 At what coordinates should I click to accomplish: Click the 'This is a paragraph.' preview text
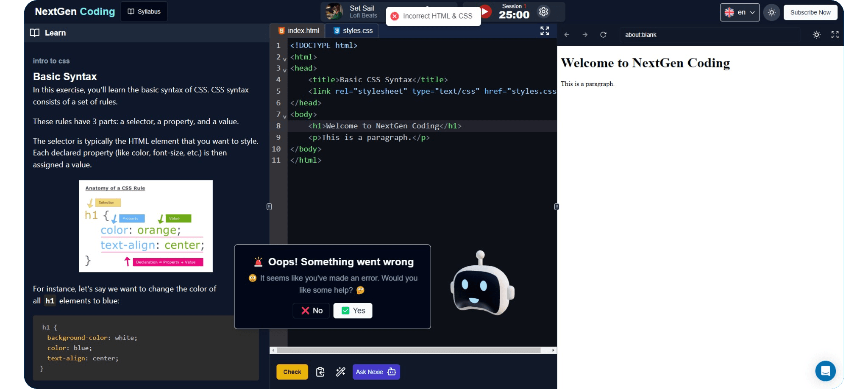coord(587,84)
